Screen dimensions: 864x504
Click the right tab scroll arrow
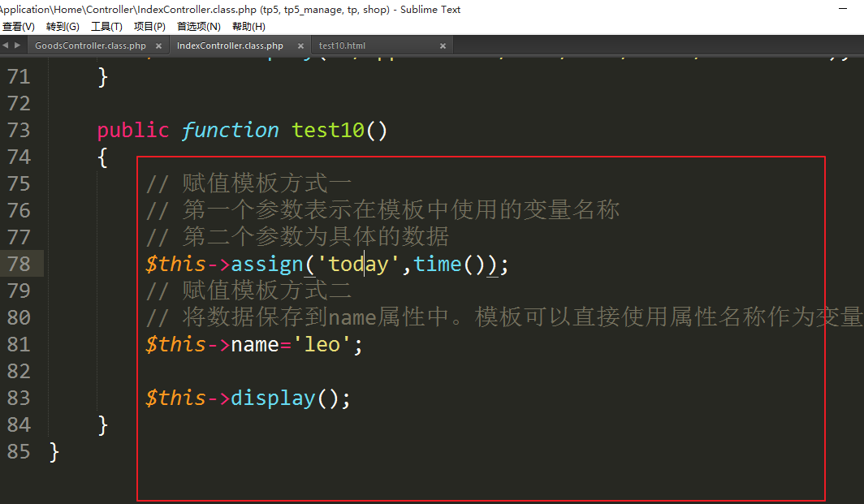(17, 45)
